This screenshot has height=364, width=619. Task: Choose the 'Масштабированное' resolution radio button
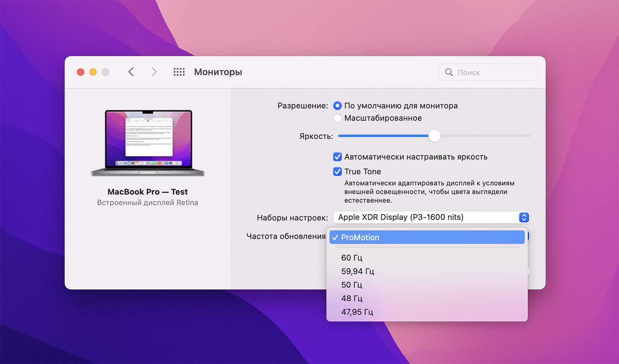point(338,118)
